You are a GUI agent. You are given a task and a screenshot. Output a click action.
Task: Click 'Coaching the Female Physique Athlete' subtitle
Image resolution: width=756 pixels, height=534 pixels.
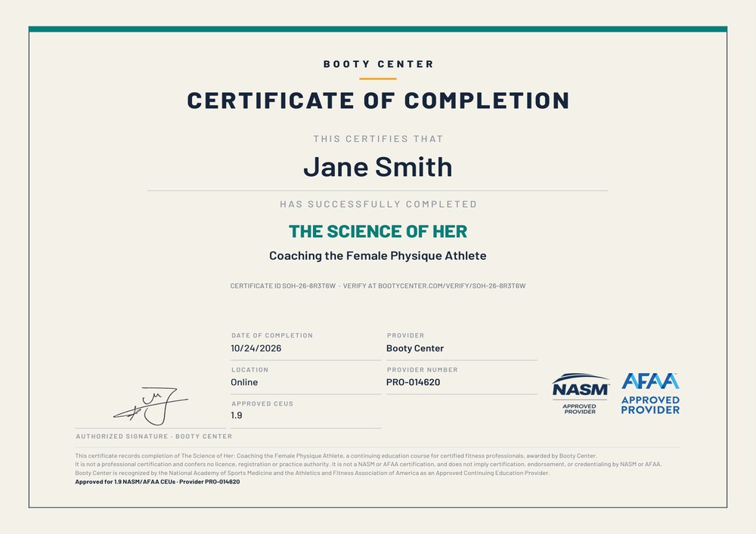[377, 256]
